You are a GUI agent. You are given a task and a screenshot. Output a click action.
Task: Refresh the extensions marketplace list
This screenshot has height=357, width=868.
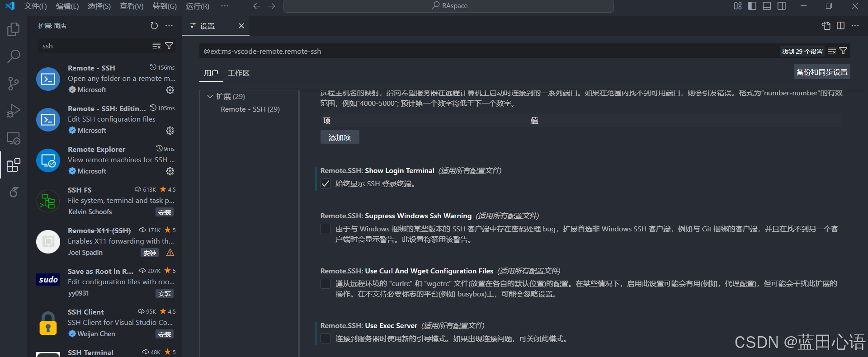pos(154,26)
